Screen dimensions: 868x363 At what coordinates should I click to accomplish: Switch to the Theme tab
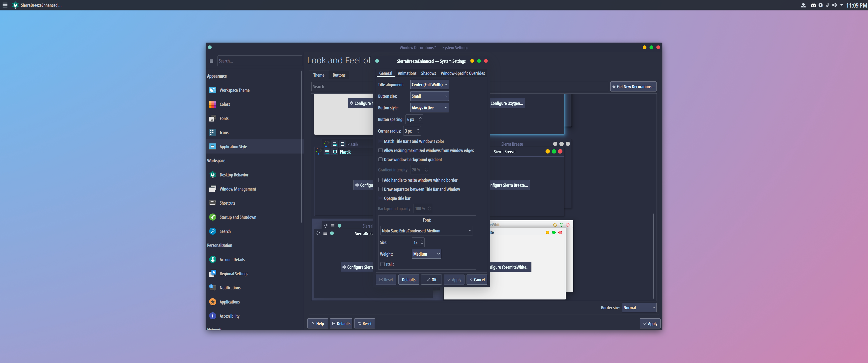tap(318, 75)
